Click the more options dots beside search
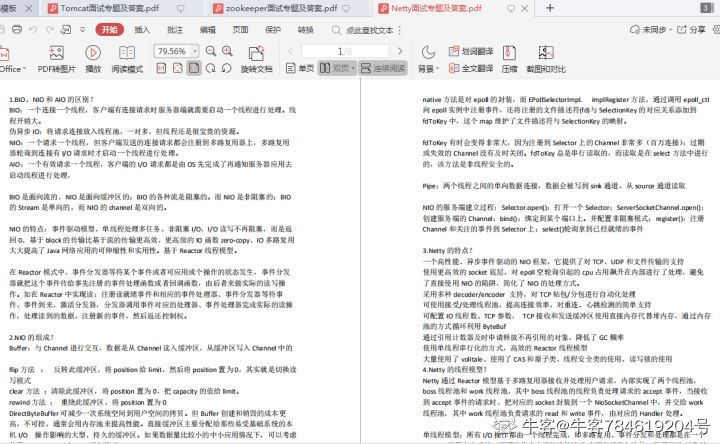The height and width of the screenshot is (444, 720). [400, 30]
